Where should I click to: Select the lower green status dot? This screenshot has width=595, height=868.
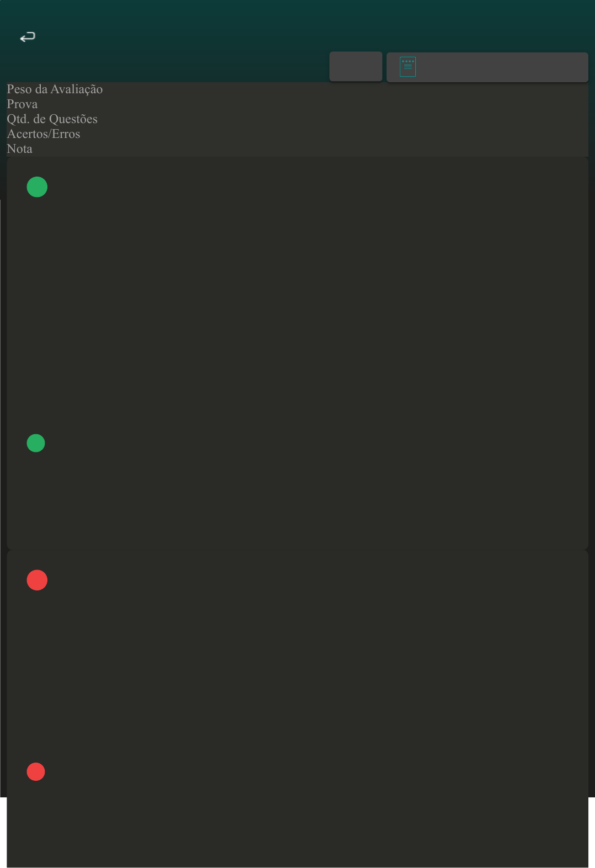coord(36,443)
